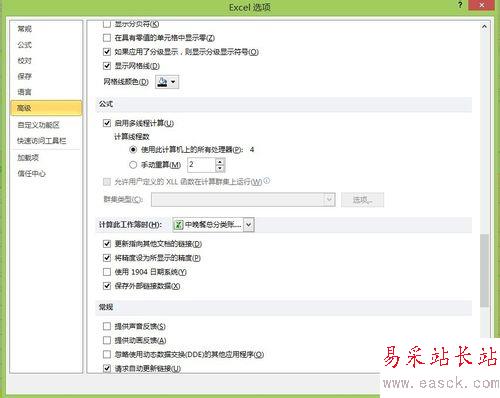Toggle 请求自动更新链接 checkbox
The image size is (500, 398).
(107, 368)
